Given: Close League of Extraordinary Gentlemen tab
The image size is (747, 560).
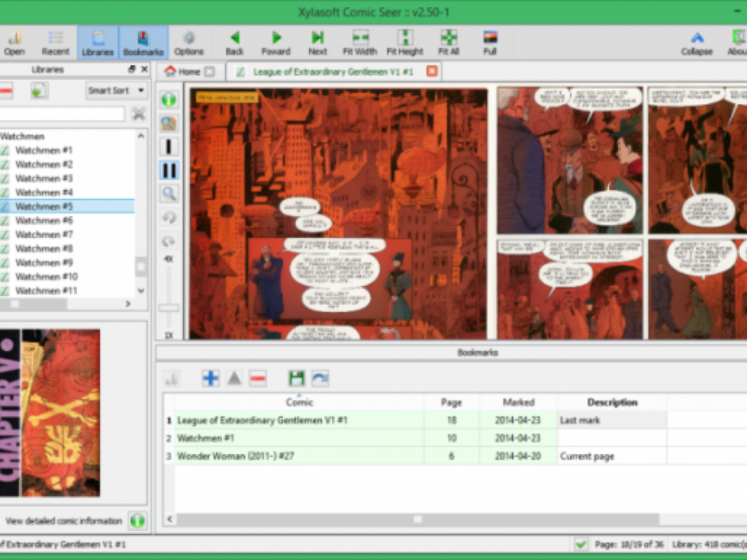Looking at the screenshot, I should 431,72.
